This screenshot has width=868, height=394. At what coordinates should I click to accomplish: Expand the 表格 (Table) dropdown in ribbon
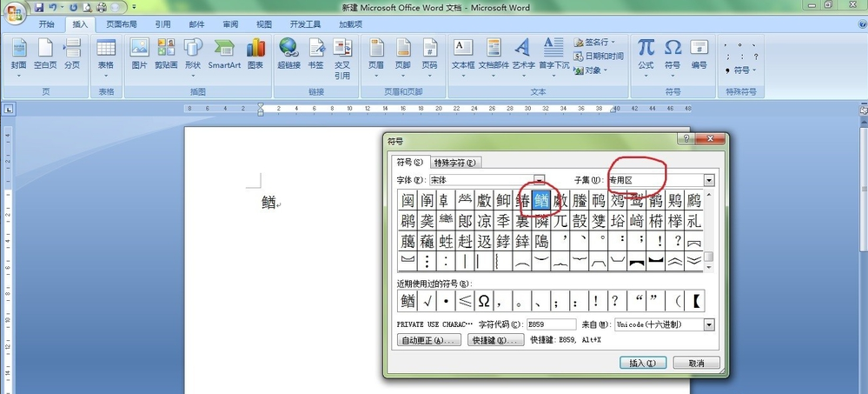[x=106, y=54]
